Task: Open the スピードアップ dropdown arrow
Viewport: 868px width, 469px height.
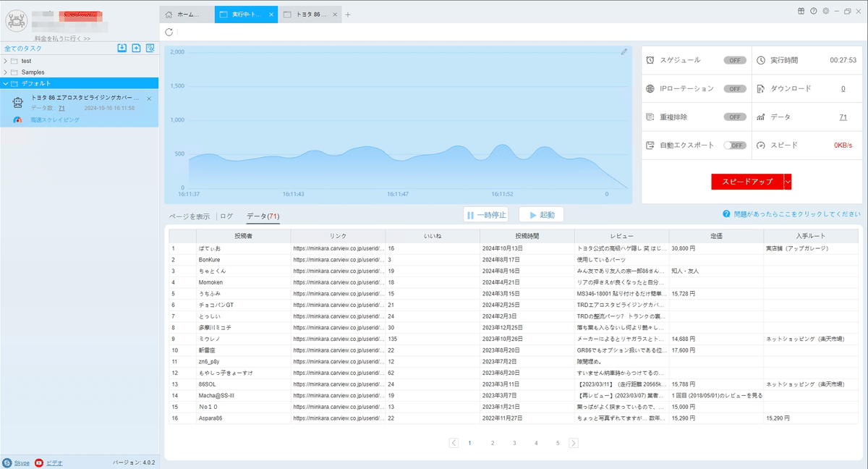Action: (x=788, y=182)
